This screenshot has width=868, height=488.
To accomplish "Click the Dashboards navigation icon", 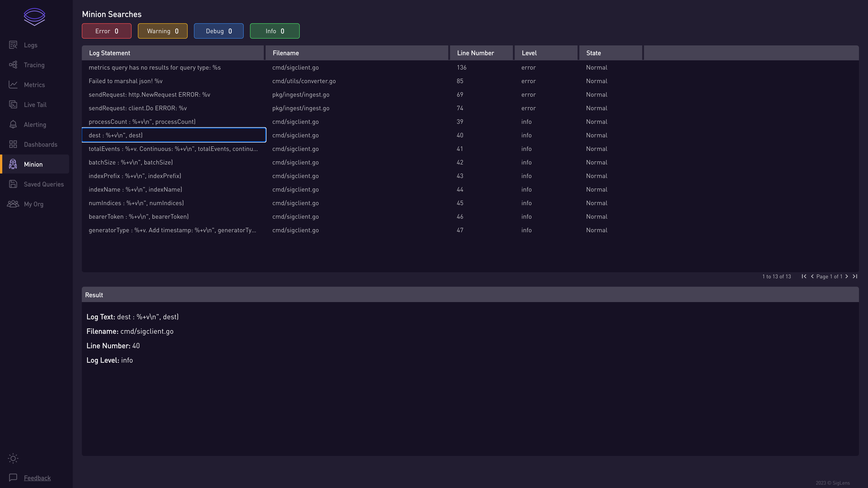I will tap(13, 144).
